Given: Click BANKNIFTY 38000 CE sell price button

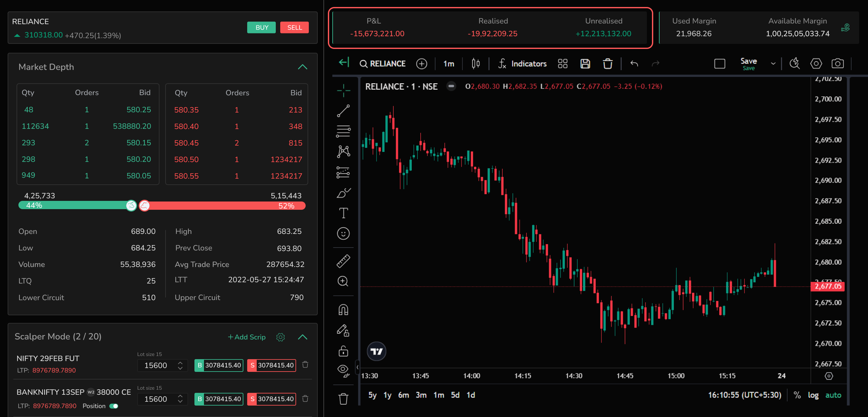Looking at the screenshot, I should click(x=271, y=399).
